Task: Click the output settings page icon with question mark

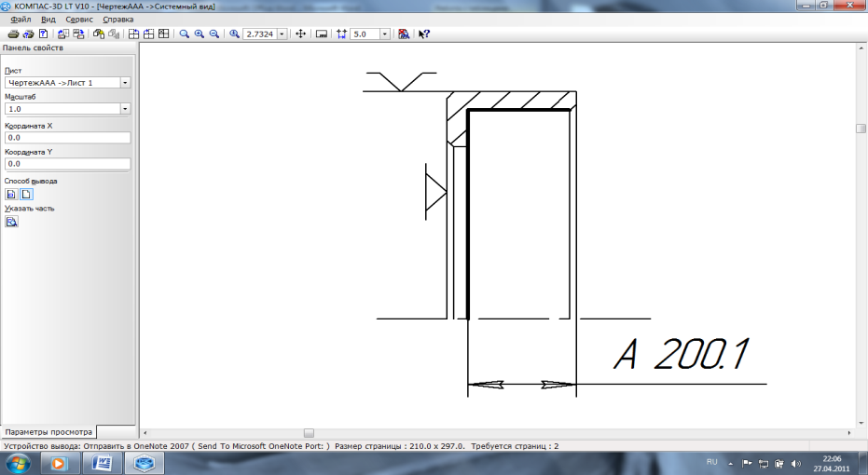Action: tap(43, 34)
